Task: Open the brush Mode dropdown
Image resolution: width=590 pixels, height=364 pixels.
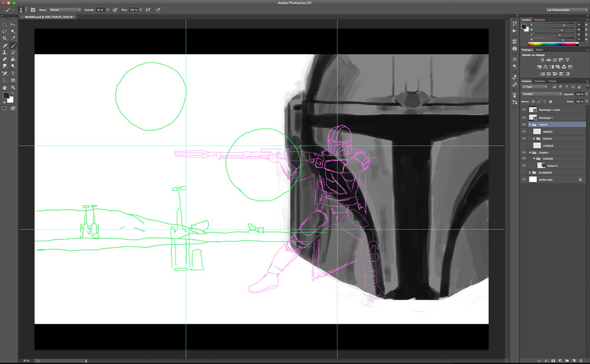Action: [x=65, y=10]
